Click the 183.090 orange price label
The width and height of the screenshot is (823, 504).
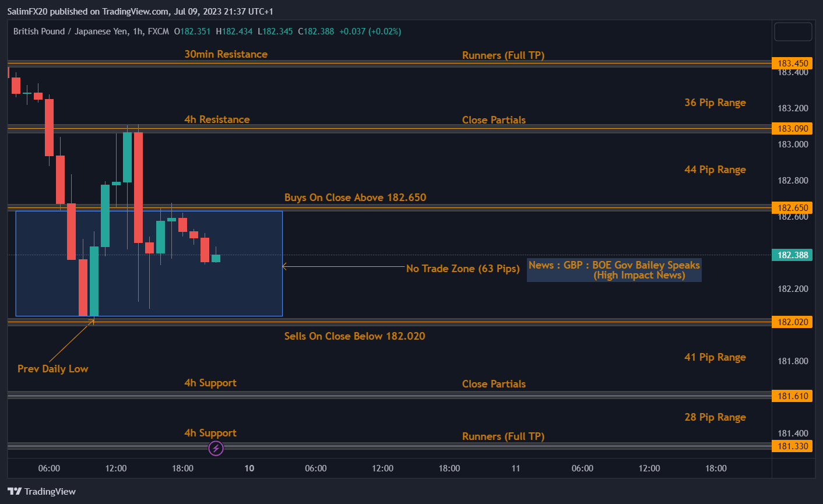click(x=792, y=129)
